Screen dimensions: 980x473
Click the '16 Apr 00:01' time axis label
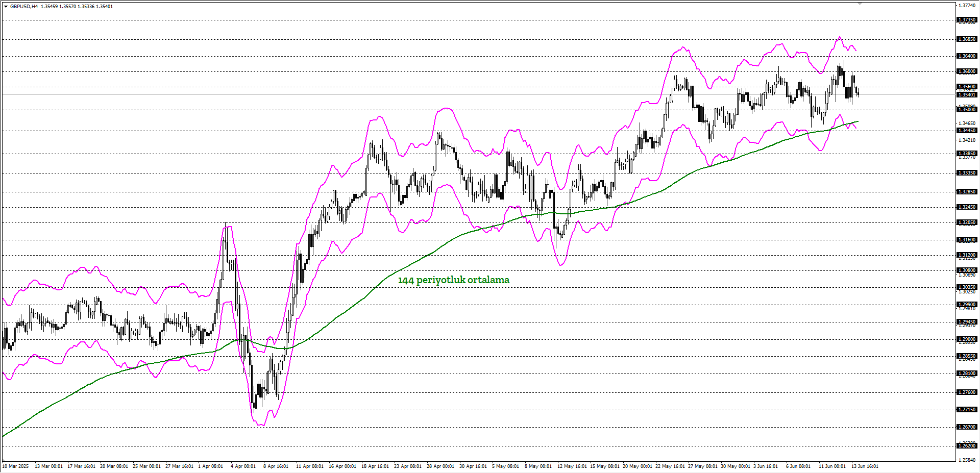342,466
